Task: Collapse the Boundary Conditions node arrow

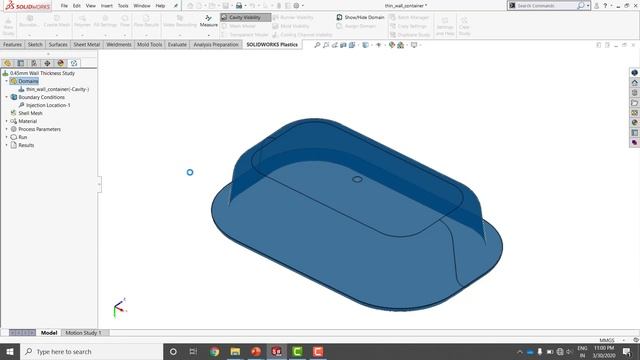Action: coord(7,97)
